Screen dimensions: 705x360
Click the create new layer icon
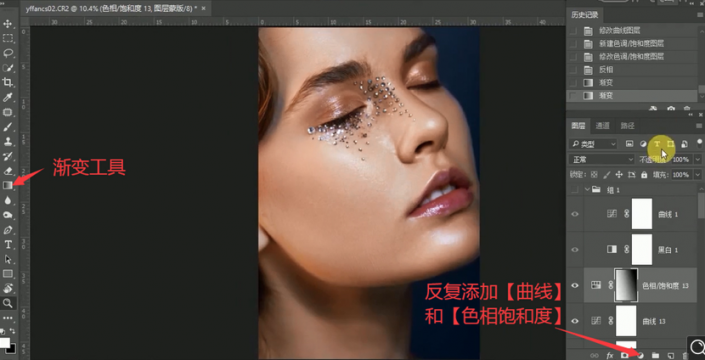(670, 355)
